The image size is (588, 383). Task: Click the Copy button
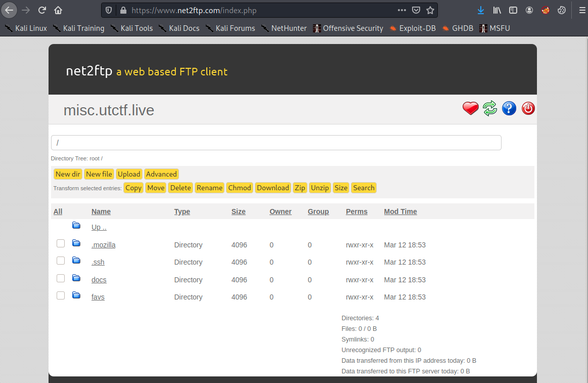pyautogui.click(x=133, y=188)
